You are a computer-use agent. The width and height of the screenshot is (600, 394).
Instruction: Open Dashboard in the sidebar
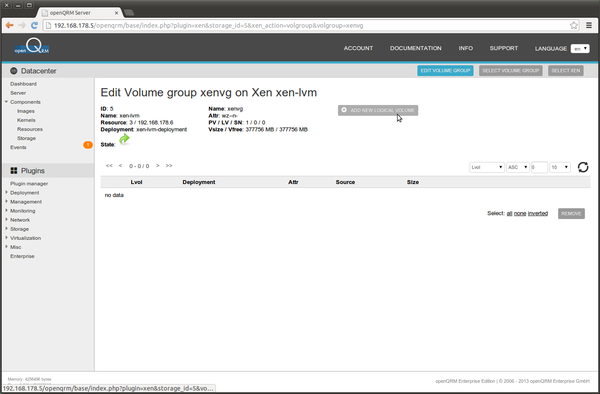coord(23,84)
